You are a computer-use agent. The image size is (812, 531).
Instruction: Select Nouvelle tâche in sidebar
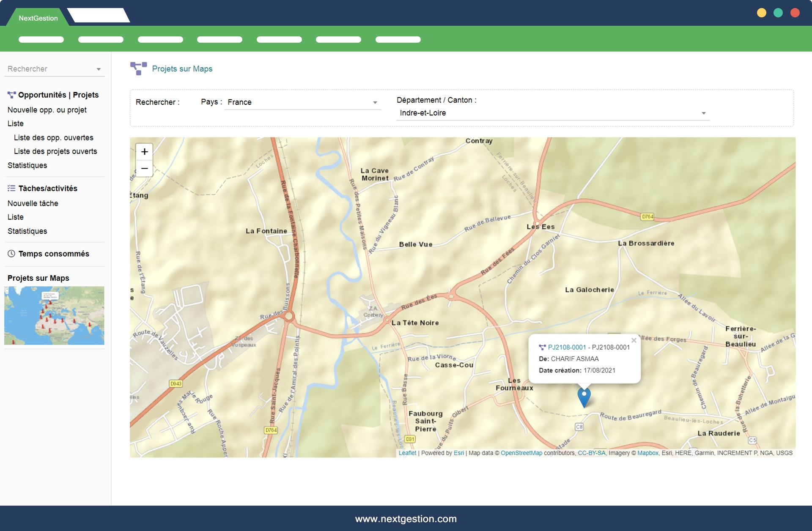pyautogui.click(x=33, y=203)
